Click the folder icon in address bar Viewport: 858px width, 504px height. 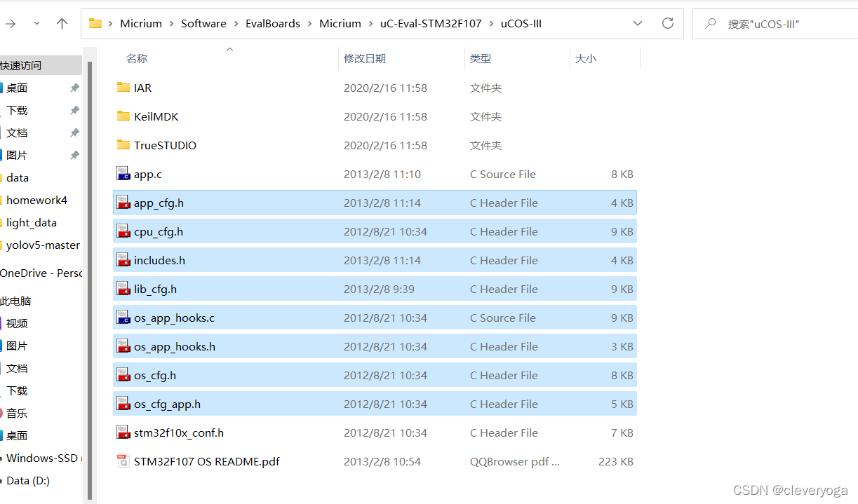coord(95,23)
